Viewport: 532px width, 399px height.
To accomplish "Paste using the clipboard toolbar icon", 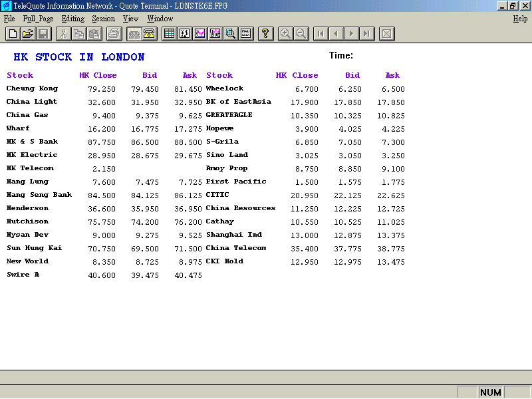I will 94,34.
